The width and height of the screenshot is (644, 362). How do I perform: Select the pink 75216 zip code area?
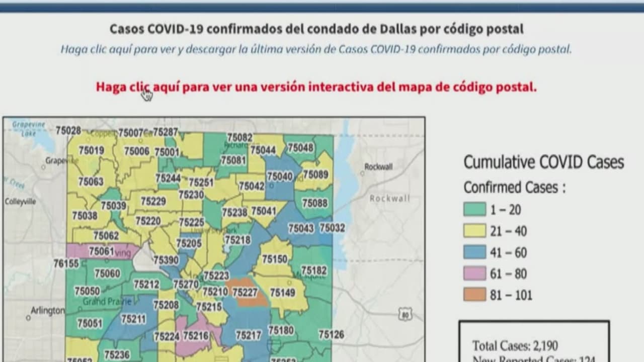click(x=196, y=335)
